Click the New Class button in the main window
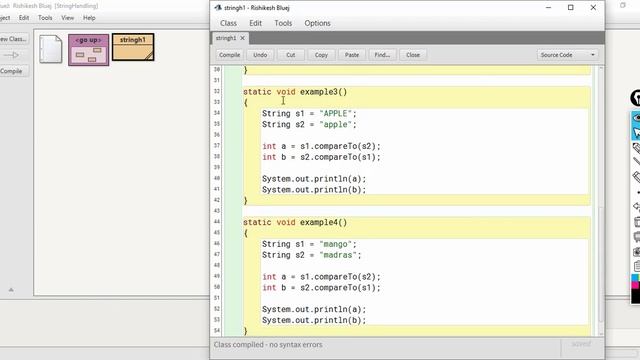640x360 pixels. coord(13,39)
